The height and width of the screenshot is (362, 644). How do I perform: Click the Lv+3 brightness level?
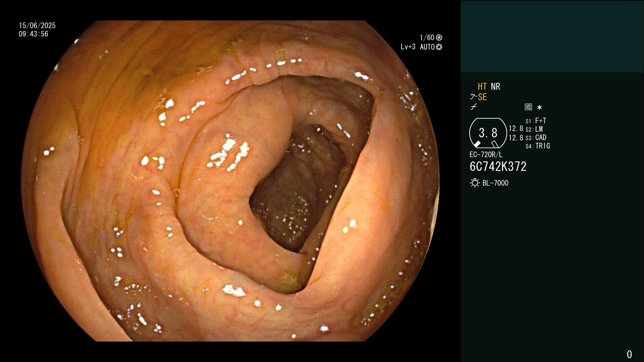pyautogui.click(x=408, y=47)
